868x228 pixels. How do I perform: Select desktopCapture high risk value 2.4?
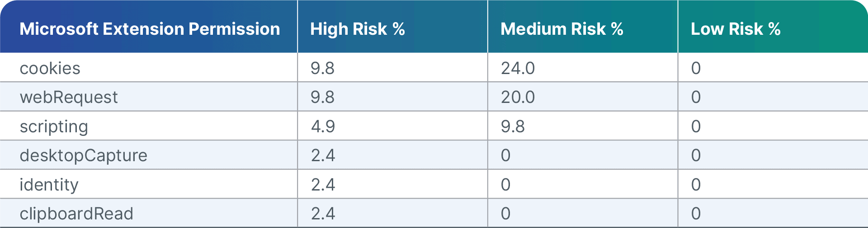pyautogui.click(x=323, y=155)
